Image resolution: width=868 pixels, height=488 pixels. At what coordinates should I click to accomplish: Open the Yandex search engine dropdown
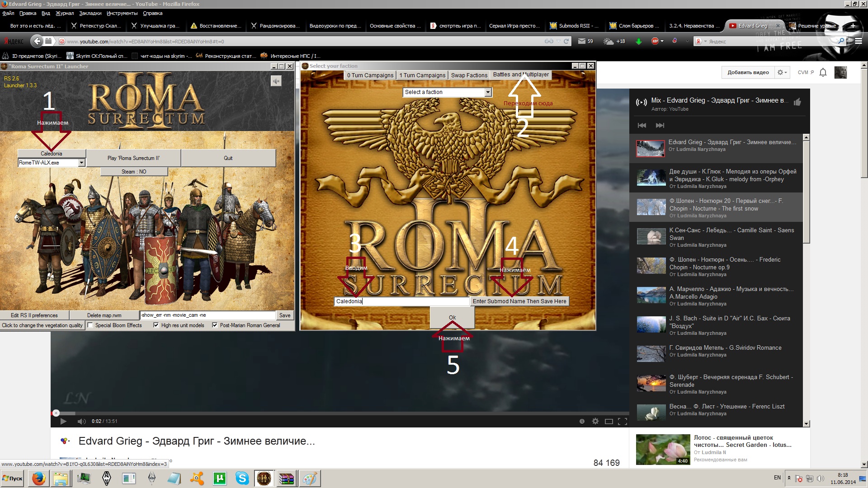coord(700,41)
